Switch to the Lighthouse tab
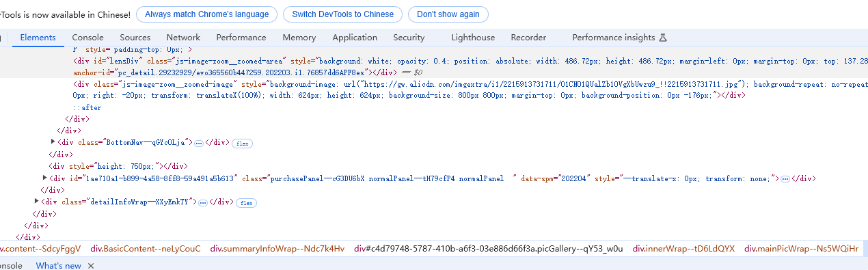Screen dimensions: 868x270 click(x=473, y=38)
